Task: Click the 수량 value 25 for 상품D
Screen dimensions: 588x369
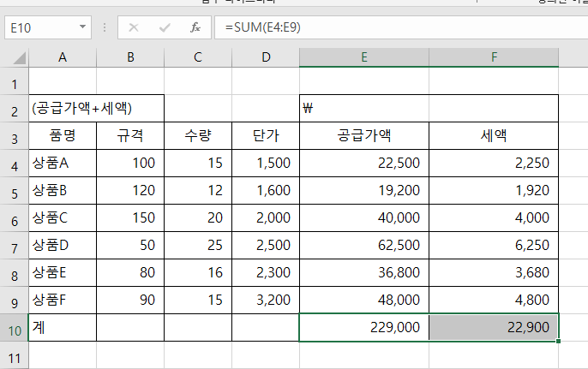Action: 198,245
